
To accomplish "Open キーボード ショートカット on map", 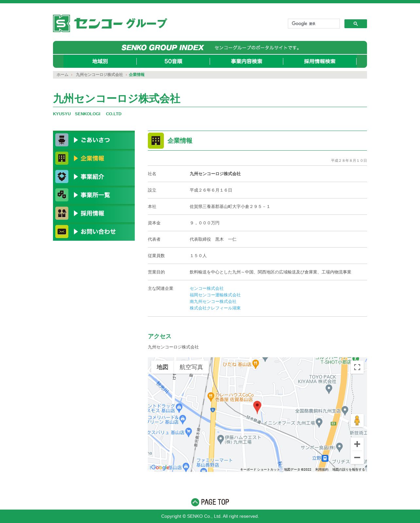I will [260, 469].
